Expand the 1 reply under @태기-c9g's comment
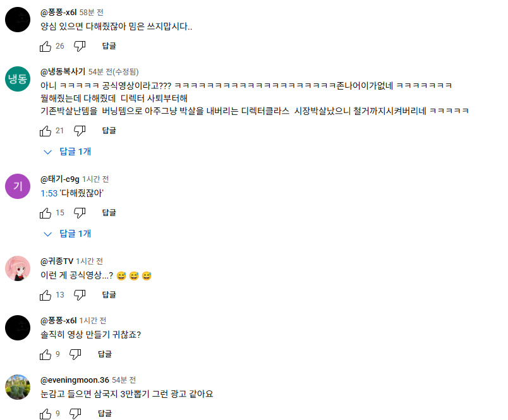This screenshot has height=420, width=508. click(x=68, y=234)
